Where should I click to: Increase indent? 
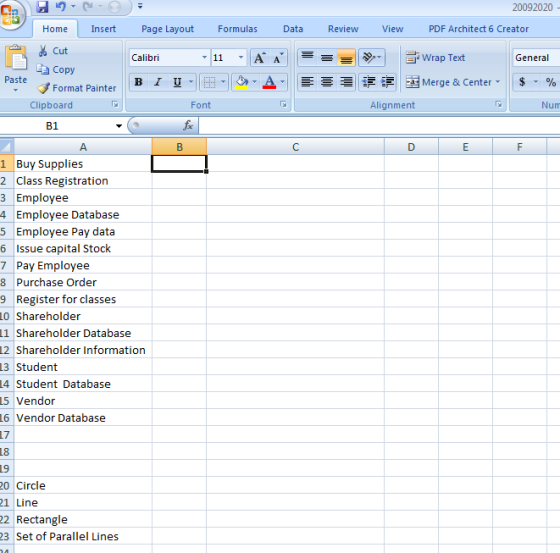(x=387, y=82)
